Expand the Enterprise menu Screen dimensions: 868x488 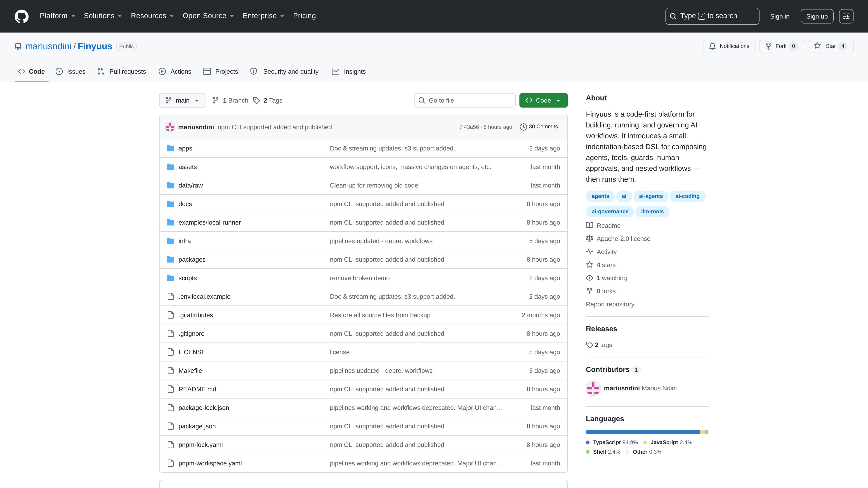263,16
